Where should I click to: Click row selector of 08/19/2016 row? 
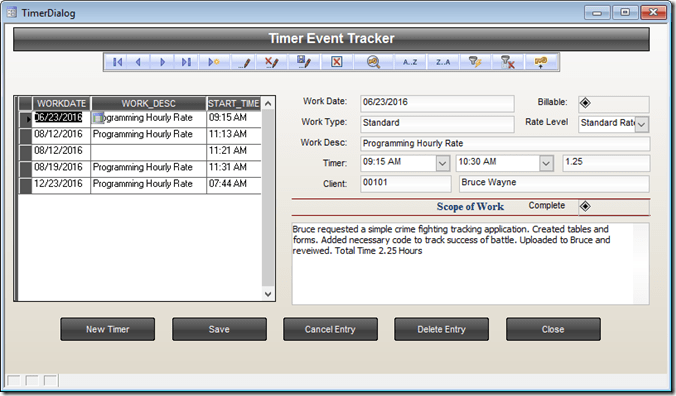pyautogui.click(x=25, y=168)
